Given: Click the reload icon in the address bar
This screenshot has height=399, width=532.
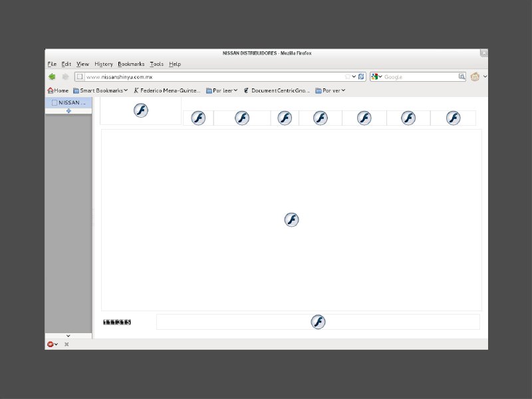Looking at the screenshot, I should pos(362,76).
